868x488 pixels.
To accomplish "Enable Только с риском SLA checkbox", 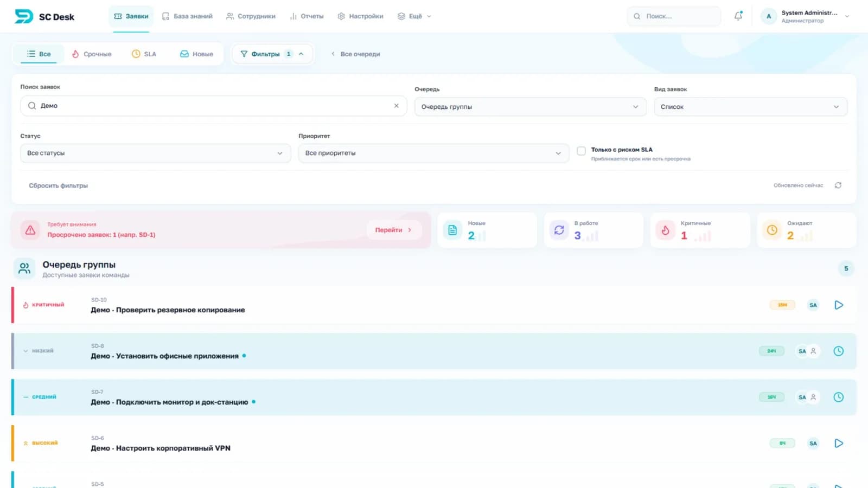I will click(x=581, y=151).
